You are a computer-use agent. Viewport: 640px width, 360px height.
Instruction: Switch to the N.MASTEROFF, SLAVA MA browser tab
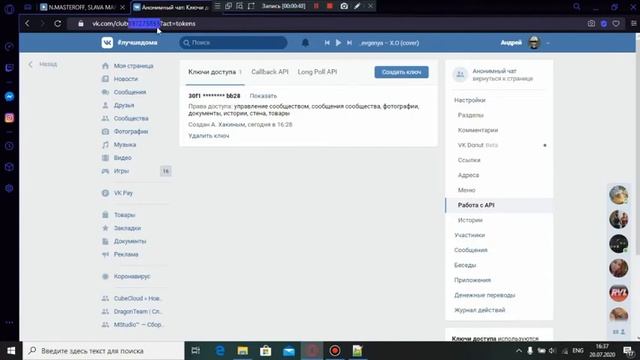(82, 7)
